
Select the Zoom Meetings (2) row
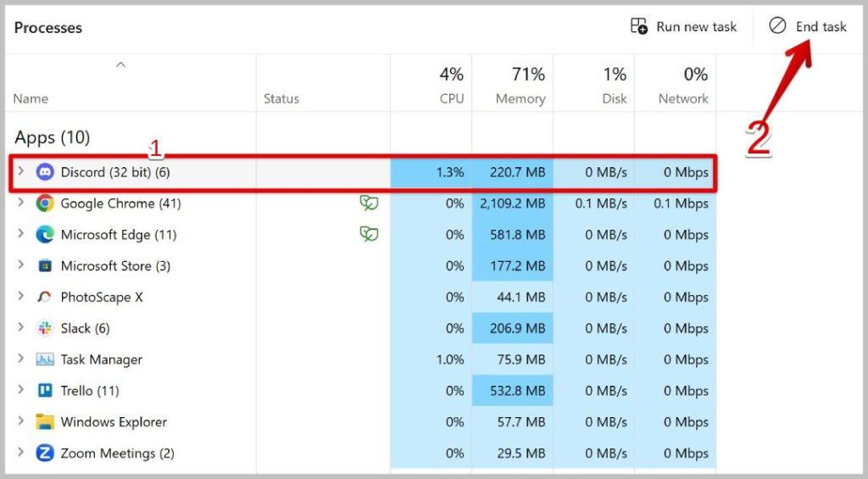[361, 454]
